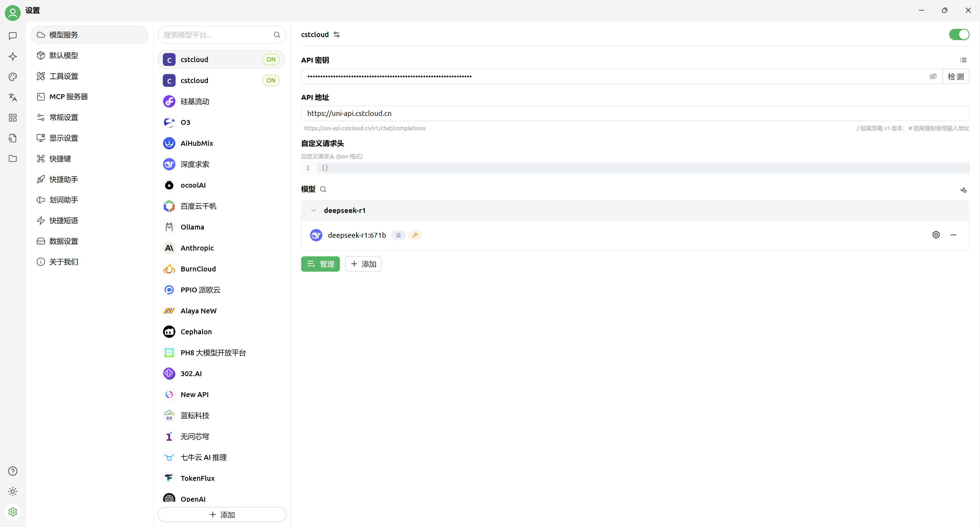
Task: Select 默认模型 in settings menu
Action: tap(64, 56)
